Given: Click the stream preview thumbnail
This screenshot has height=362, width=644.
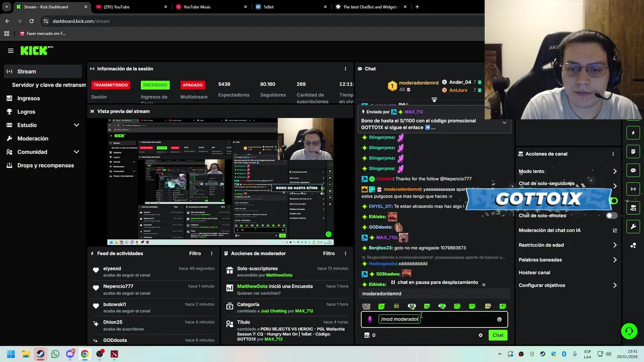Looking at the screenshot, I should pyautogui.click(x=220, y=182).
